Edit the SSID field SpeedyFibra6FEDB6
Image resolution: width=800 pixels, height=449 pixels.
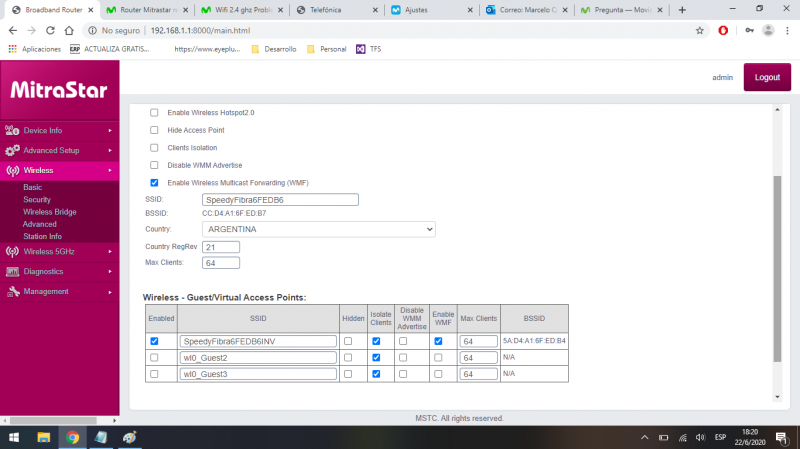pos(280,199)
